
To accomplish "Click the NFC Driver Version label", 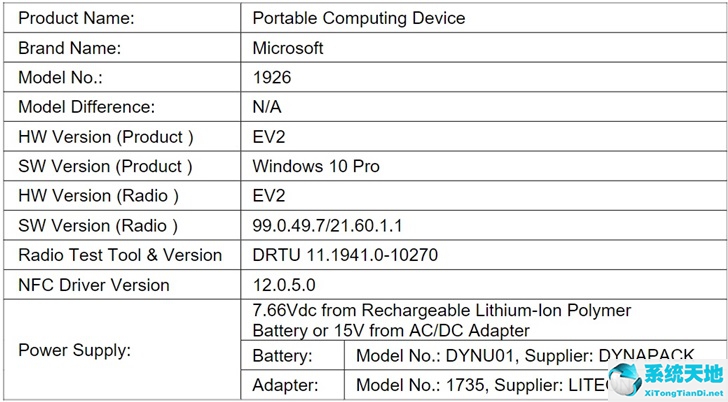I will 94,285.
